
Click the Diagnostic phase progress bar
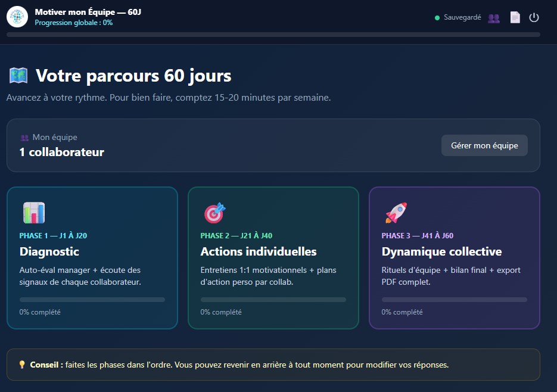coord(92,300)
